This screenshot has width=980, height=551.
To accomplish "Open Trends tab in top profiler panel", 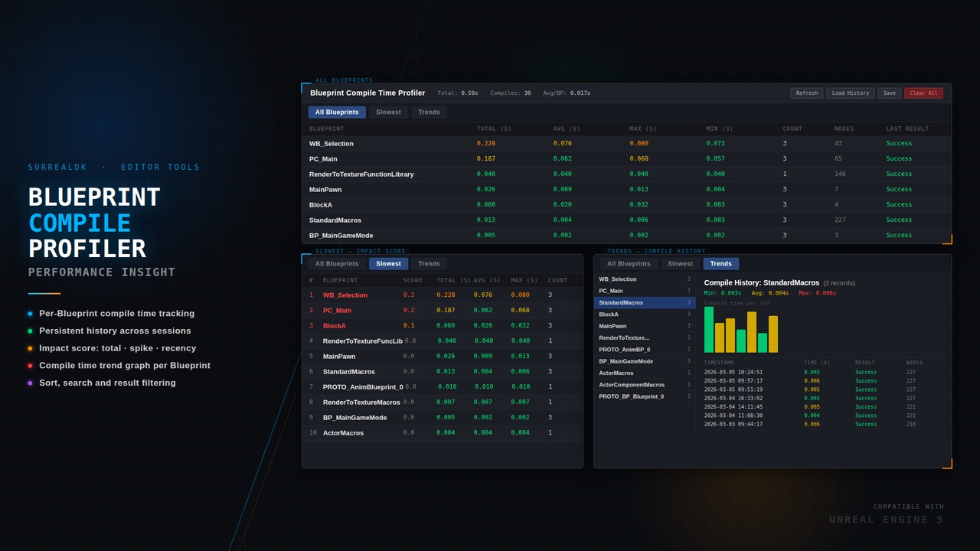I will point(429,112).
